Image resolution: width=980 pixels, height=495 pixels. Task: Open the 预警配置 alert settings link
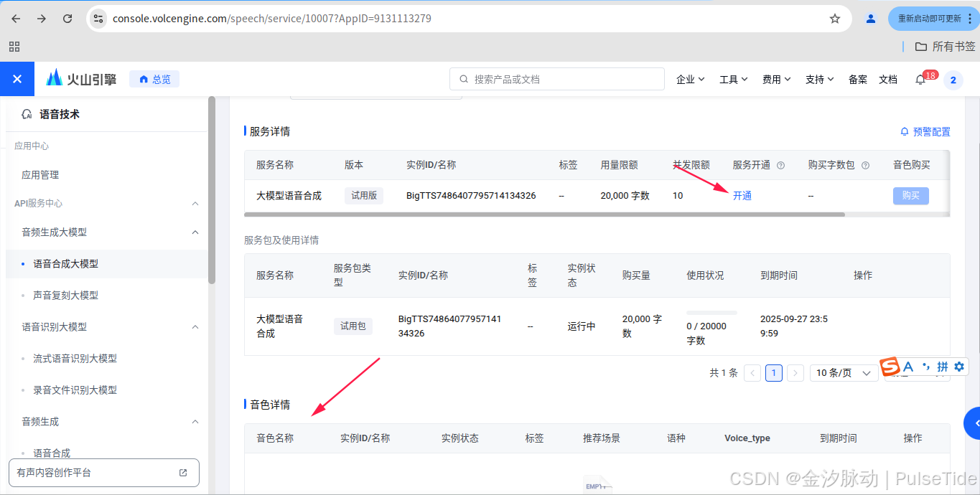(x=925, y=132)
